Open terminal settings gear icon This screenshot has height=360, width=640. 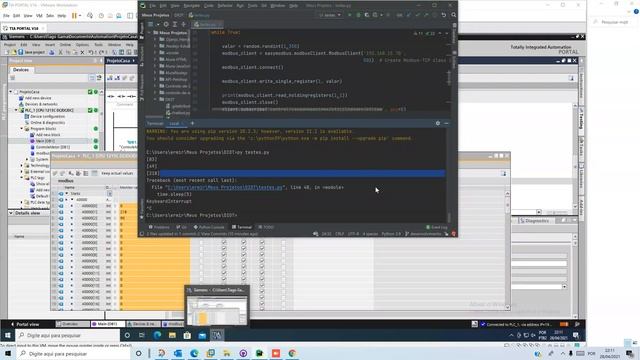tap(438, 123)
